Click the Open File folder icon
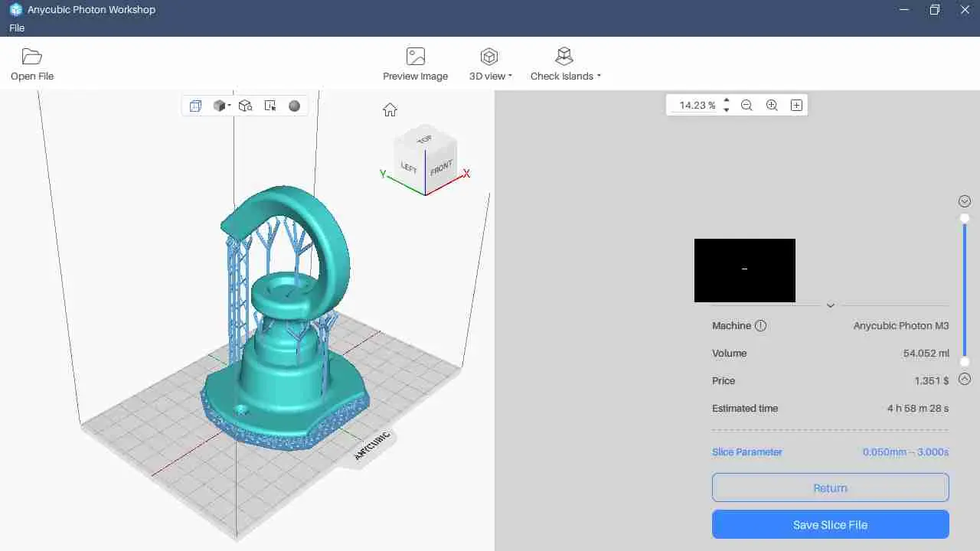This screenshot has height=551, width=980. 31,57
